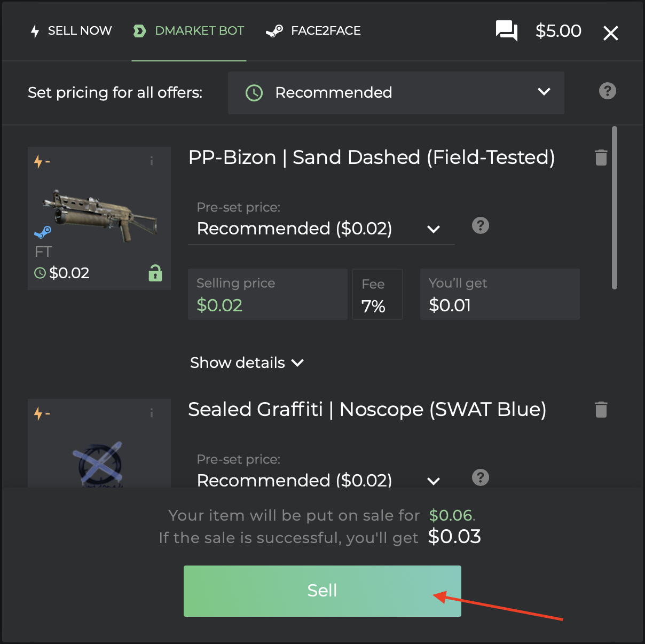
Task: Open help next to PP-Bizon pre-set price
Action: tap(481, 225)
